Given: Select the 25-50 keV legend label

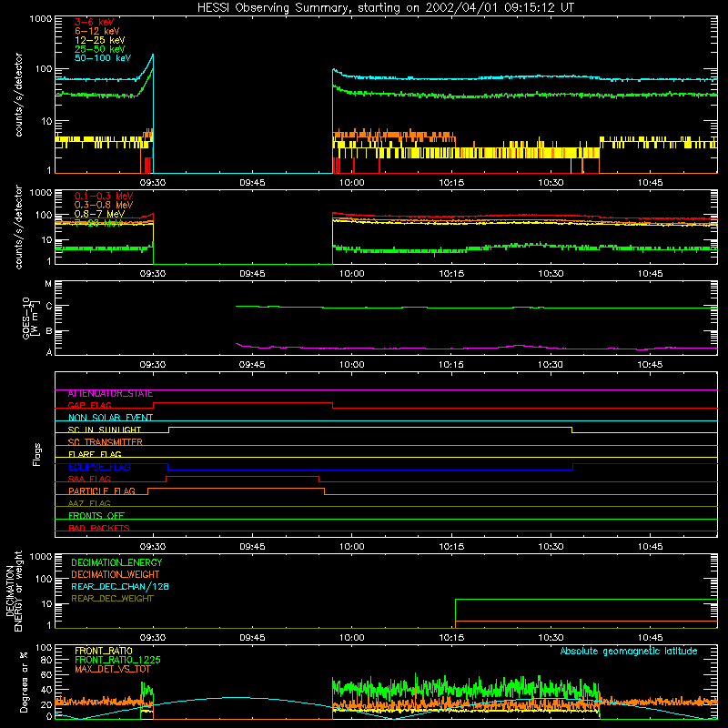Looking at the screenshot, I should [x=99, y=49].
